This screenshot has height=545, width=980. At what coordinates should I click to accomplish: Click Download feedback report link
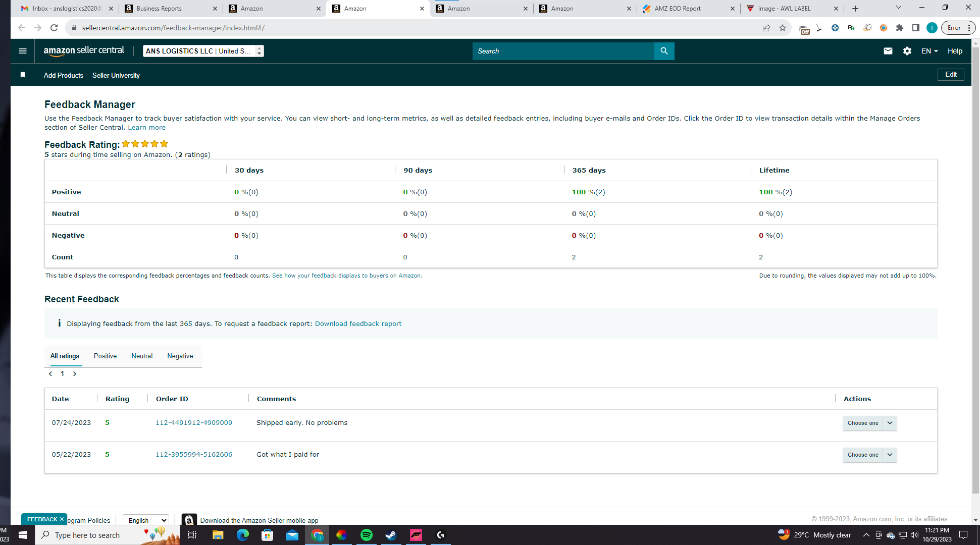(x=358, y=324)
